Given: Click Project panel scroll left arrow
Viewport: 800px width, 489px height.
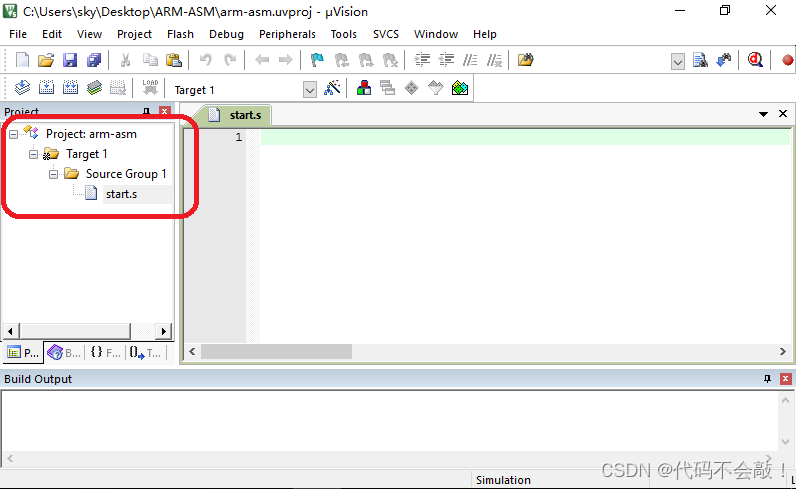Looking at the screenshot, I should (10, 331).
